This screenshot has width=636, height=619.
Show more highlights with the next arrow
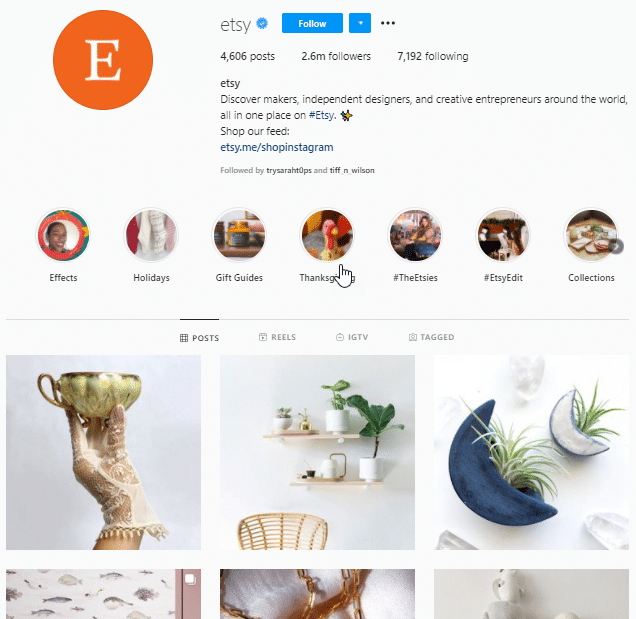617,246
